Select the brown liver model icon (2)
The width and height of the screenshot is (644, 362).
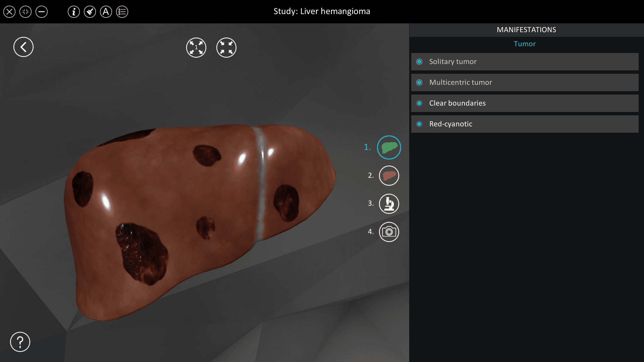tap(389, 176)
